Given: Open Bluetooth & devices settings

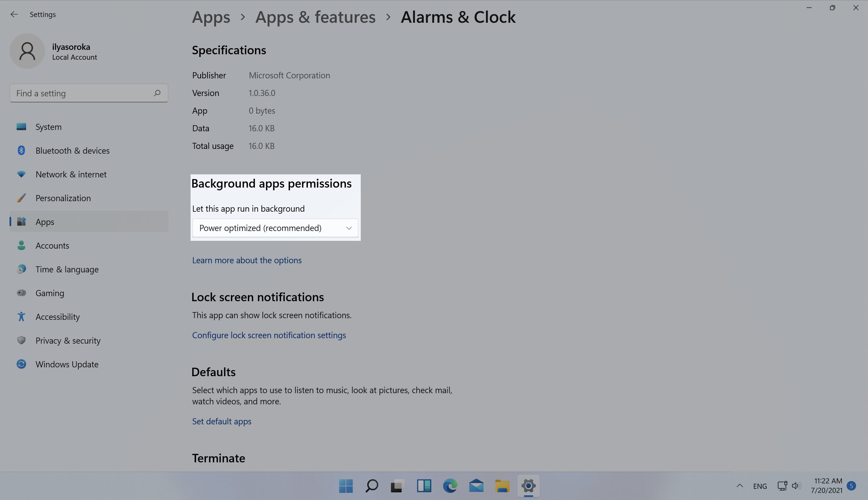Looking at the screenshot, I should [x=73, y=150].
